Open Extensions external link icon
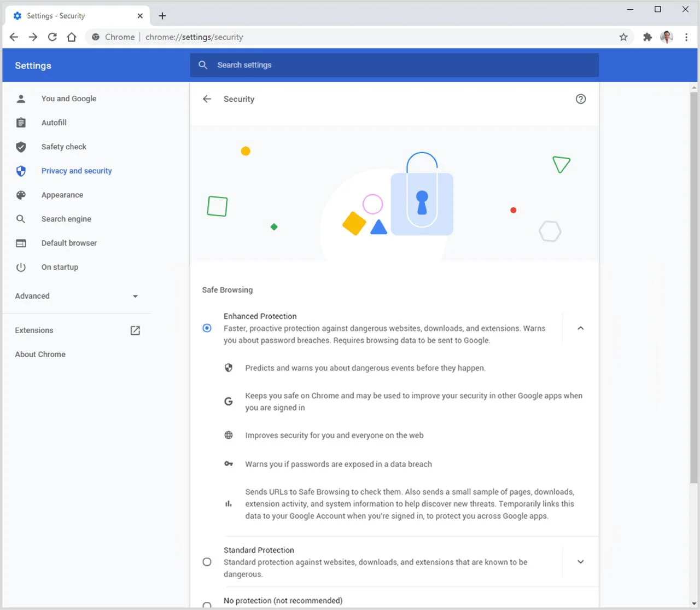The image size is (700, 610). pos(135,330)
